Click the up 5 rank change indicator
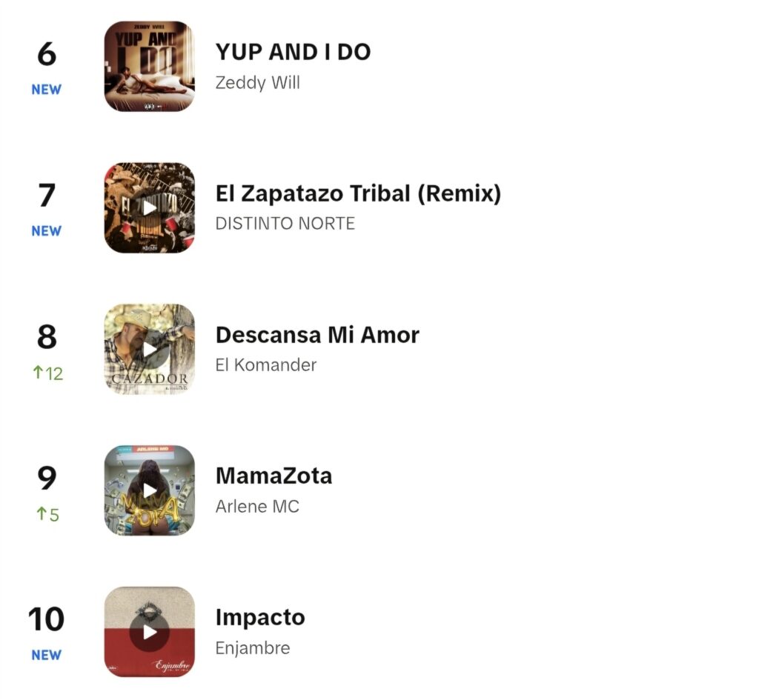 click(47, 514)
